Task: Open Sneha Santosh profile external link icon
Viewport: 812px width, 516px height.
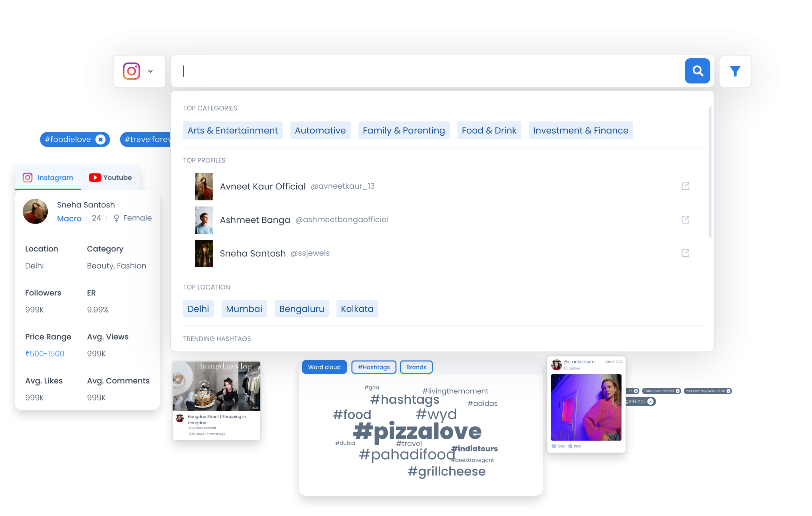Action: [x=685, y=253]
